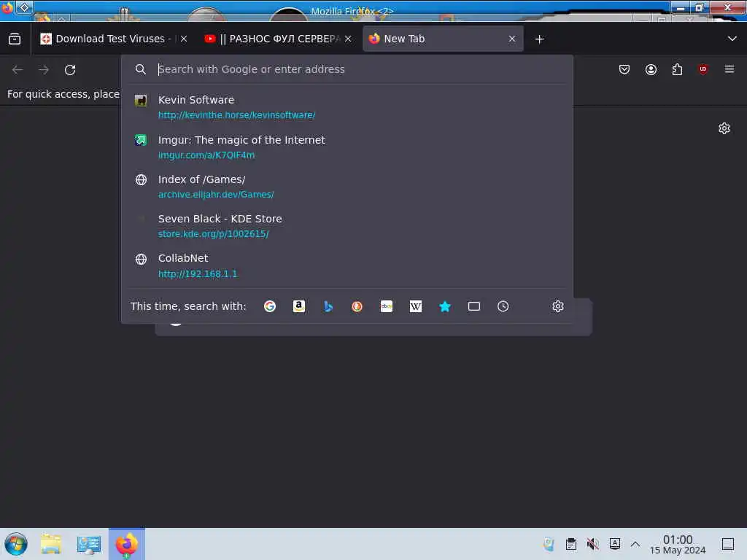Expand the list all tabs chevron
747x560 pixels.
(x=732, y=39)
